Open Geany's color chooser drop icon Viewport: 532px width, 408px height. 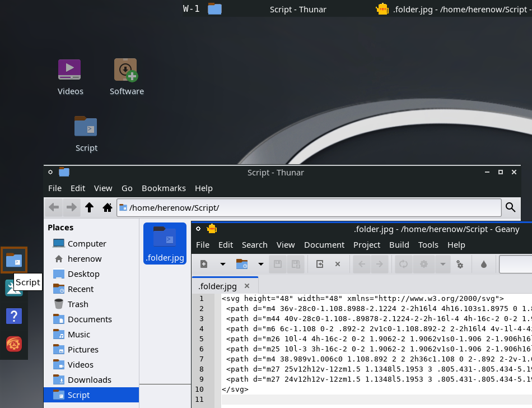(484, 264)
